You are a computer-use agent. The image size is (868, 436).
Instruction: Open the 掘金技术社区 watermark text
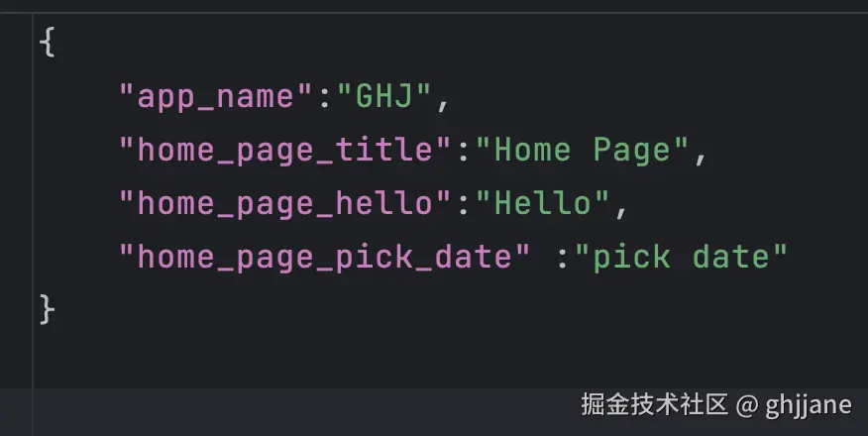point(654,404)
